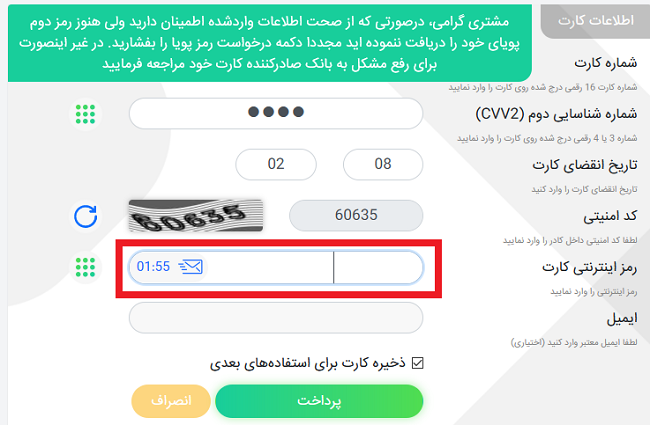Select the اطلاعات کارت tab

pos(595,21)
